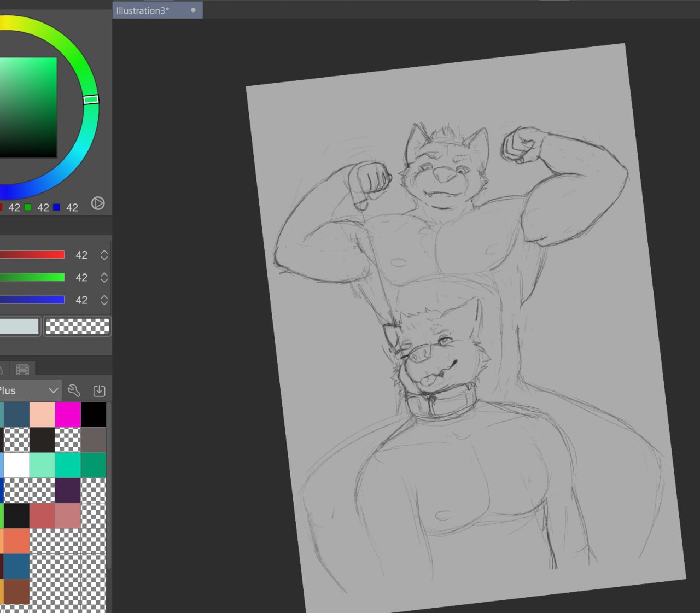Open color set wrench settings
Screen dimensions: 700x613
[x=74, y=390]
